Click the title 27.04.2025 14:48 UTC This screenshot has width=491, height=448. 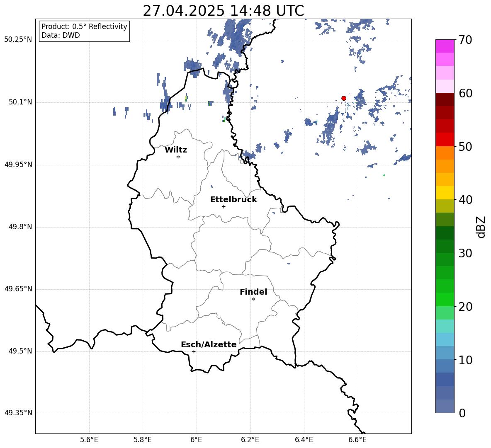223,11
